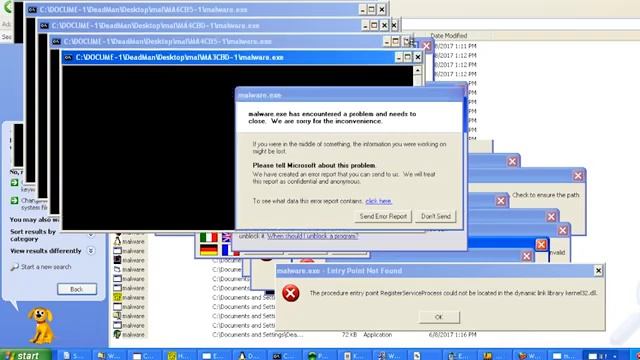Viewport: 640px width, 360px height.
Task: Click the Rover search dog character
Action: (x=41, y=325)
